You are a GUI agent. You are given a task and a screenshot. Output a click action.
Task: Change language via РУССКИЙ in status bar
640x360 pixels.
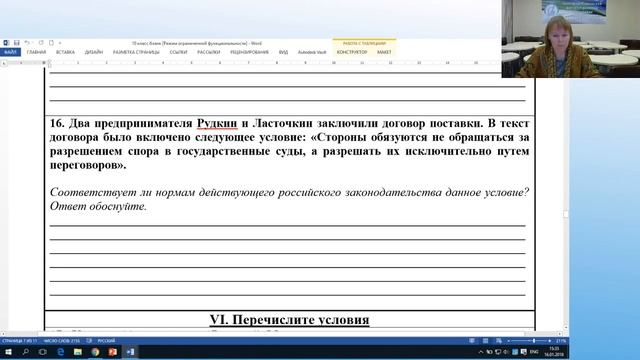106,341
